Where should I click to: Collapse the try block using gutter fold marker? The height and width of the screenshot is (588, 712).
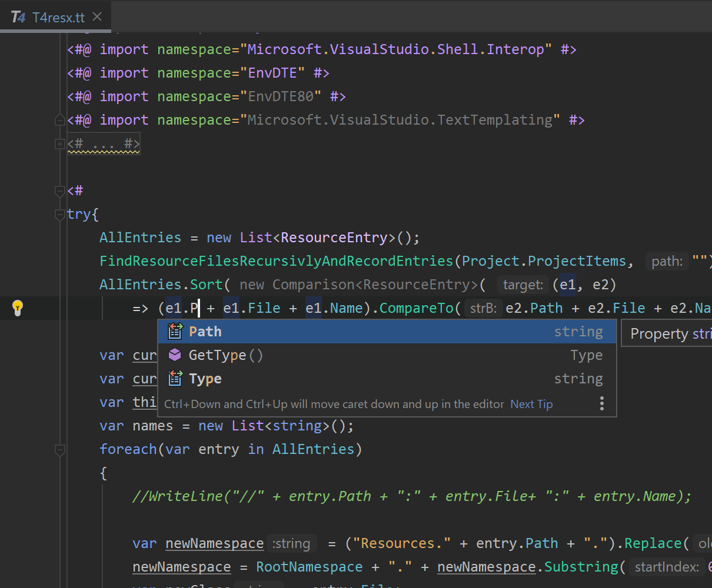[59, 215]
